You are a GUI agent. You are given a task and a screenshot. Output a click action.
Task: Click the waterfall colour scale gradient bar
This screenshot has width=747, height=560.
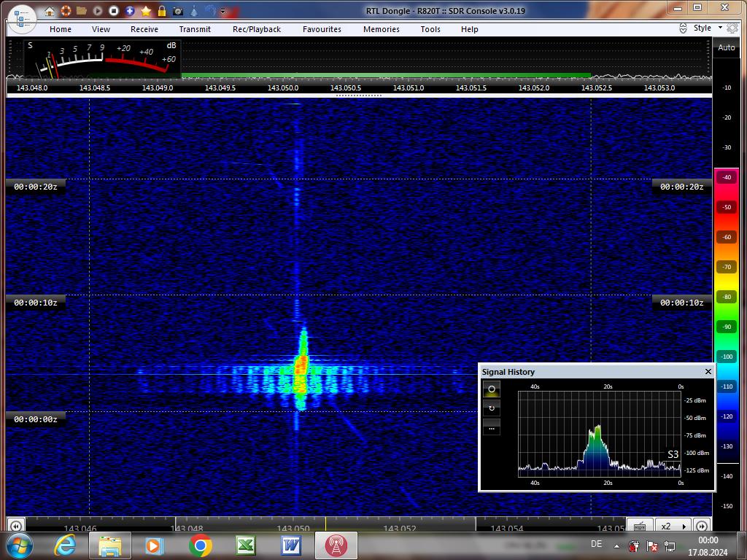[x=726, y=315]
